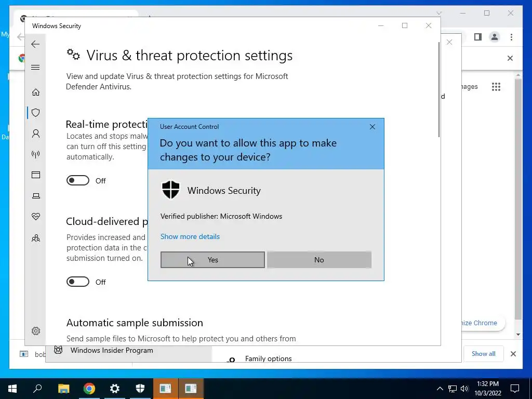
Task: Open the Windows Security hamburger menu
Action: tap(35, 67)
